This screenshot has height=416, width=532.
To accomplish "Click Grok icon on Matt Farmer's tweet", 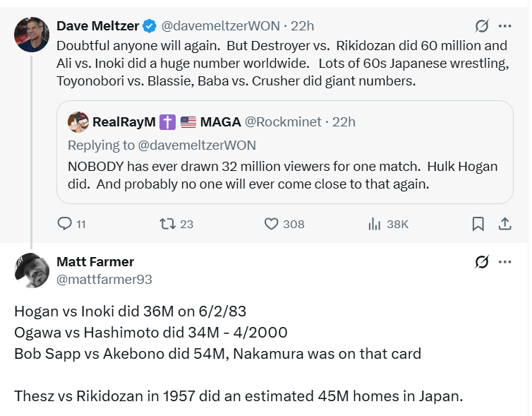I will 482,262.
